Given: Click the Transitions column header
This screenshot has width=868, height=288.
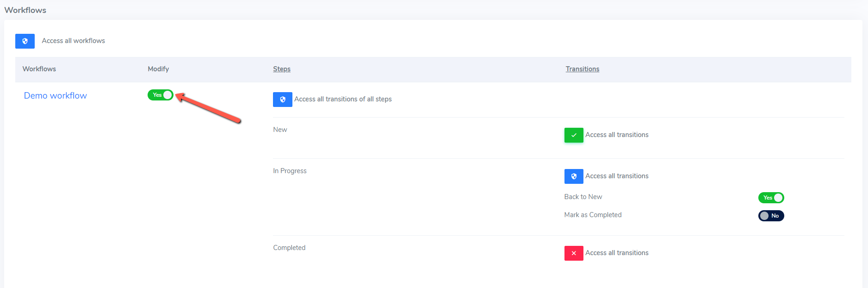Looking at the screenshot, I should (583, 69).
